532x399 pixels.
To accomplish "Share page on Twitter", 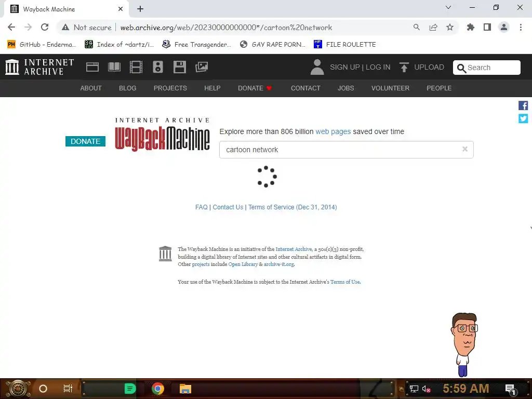I will point(523,118).
